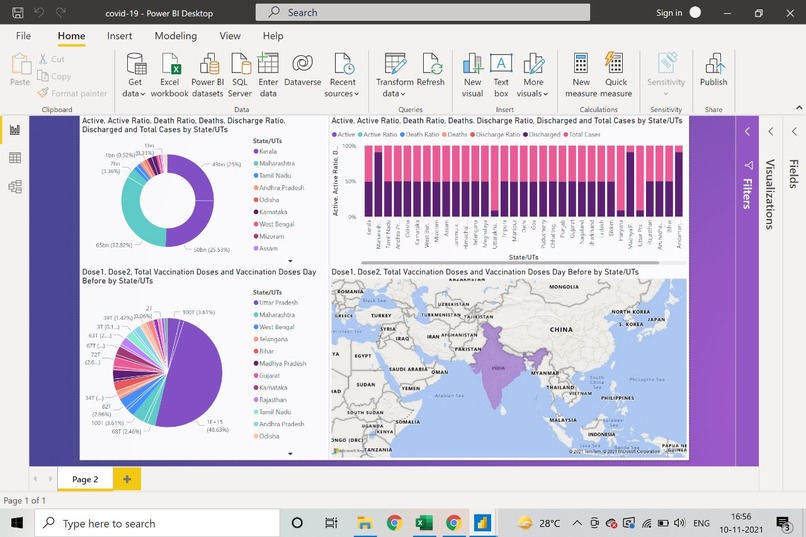
Task: Connect to SQL Server
Action: pyautogui.click(x=240, y=75)
